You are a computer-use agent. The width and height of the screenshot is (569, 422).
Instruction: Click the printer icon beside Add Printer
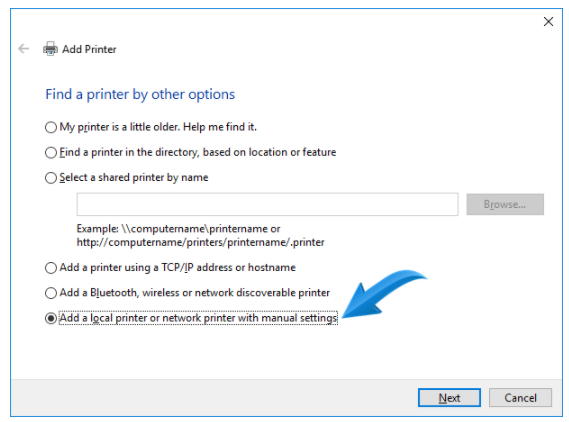pyautogui.click(x=50, y=49)
